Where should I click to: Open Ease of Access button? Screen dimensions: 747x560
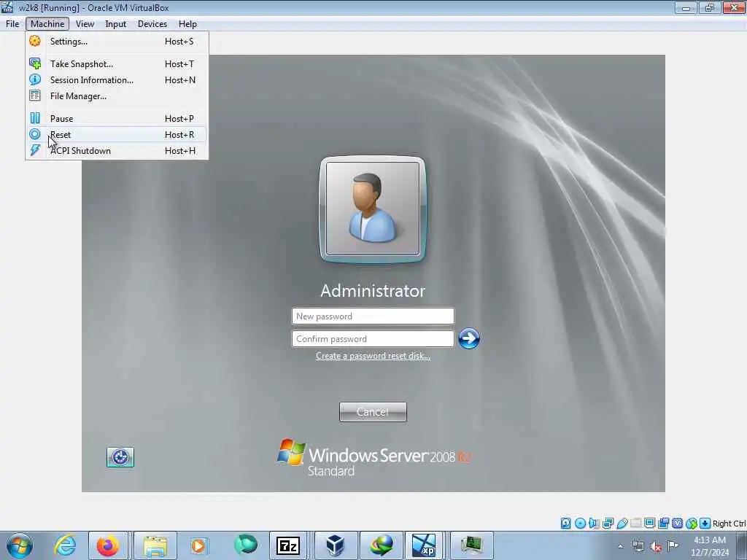[120, 457]
